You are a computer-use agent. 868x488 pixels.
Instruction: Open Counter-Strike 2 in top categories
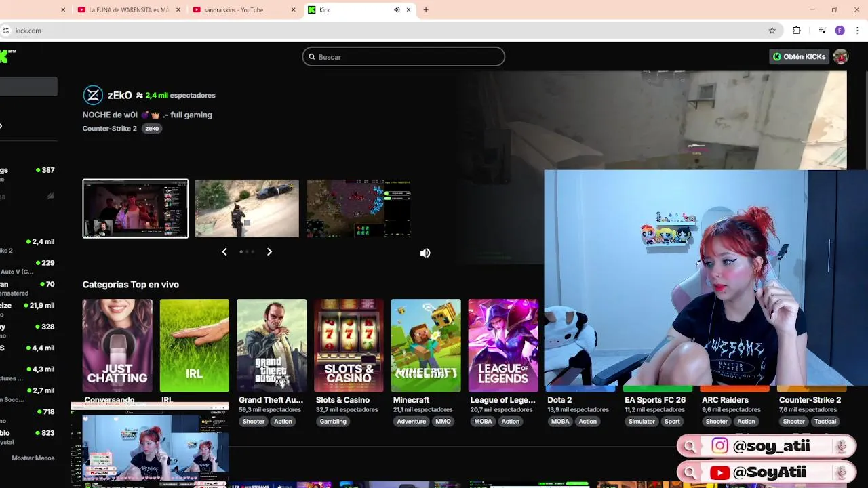point(810,400)
